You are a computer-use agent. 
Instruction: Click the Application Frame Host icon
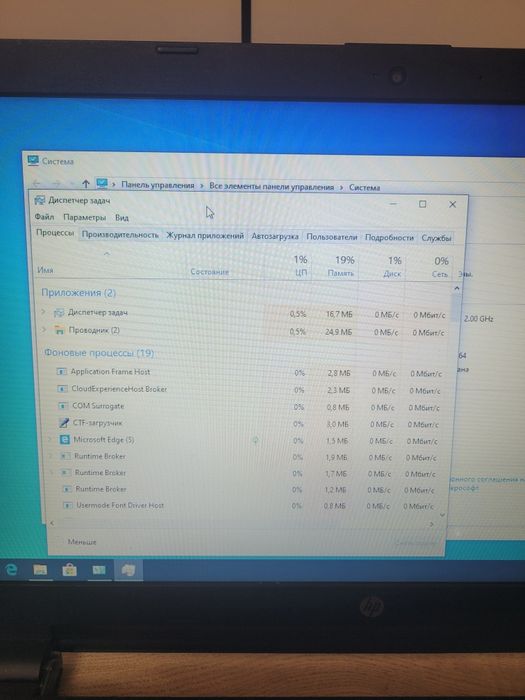pos(61,371)
